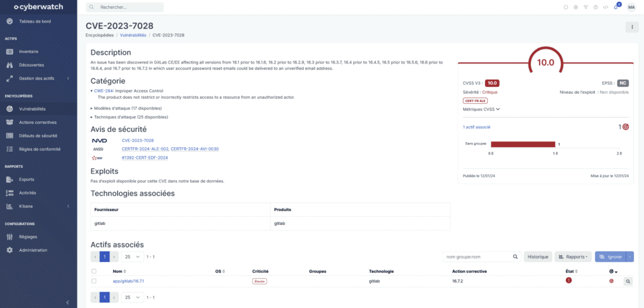Click the Administration gear icon
Image resolution: width=644 pixels, height=308 pixels.
(x=10, y=250)
